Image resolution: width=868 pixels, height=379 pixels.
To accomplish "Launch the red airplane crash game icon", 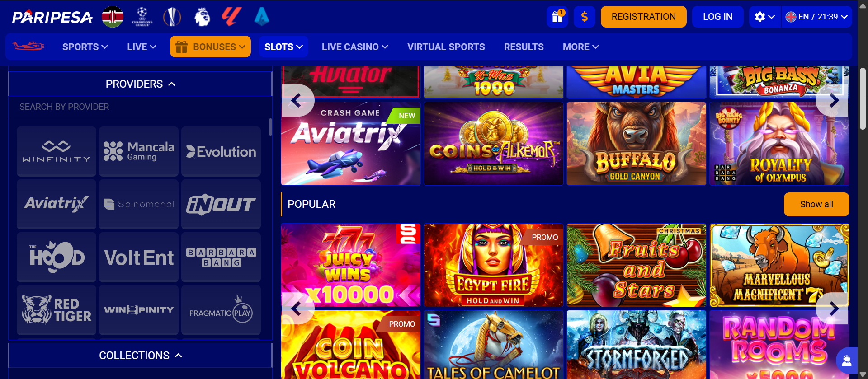I will [28, 46].
